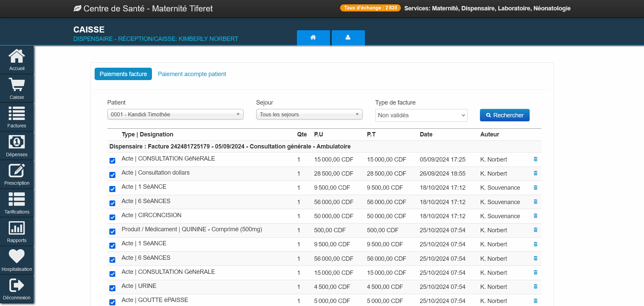
Task: Uncheck 1 SéANCE 18/10/2024 checkbox
Action: pos(112,189)
